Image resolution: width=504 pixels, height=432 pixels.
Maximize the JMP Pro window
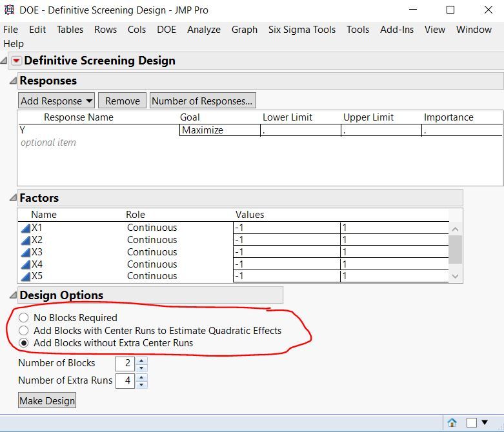(450, 10)
